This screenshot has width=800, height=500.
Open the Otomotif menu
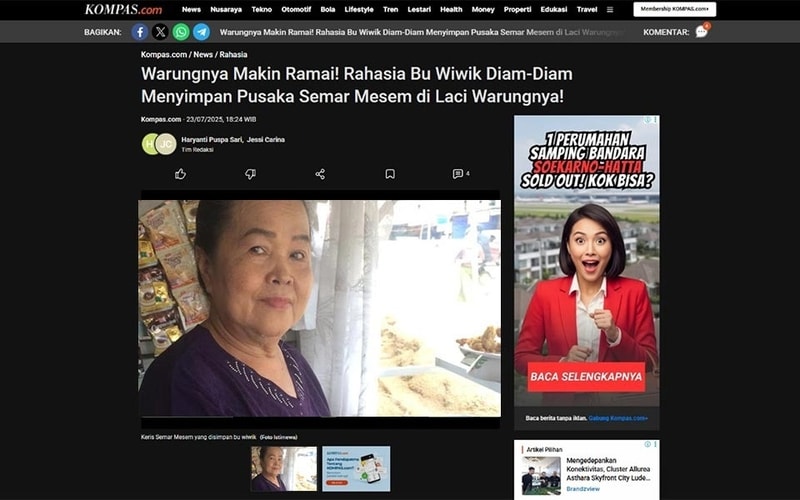pos(296,10)
